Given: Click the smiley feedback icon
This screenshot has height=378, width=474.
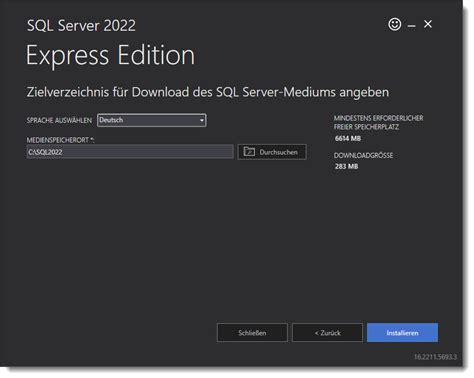Looking at the screenshot, I should pos(395,24).
